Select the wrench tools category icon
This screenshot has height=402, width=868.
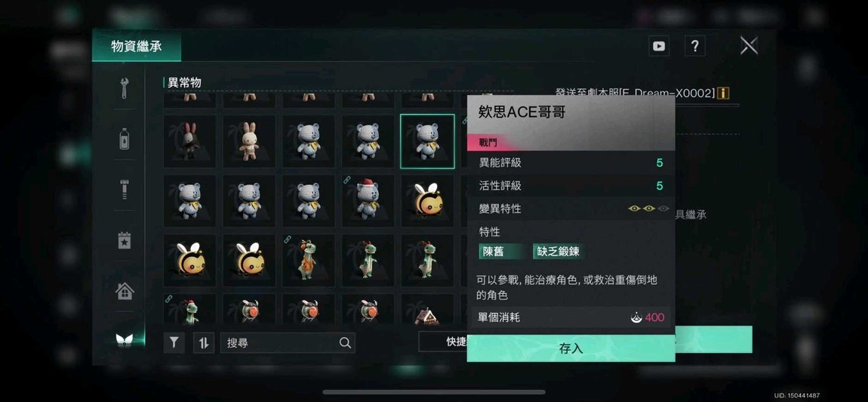125,88
